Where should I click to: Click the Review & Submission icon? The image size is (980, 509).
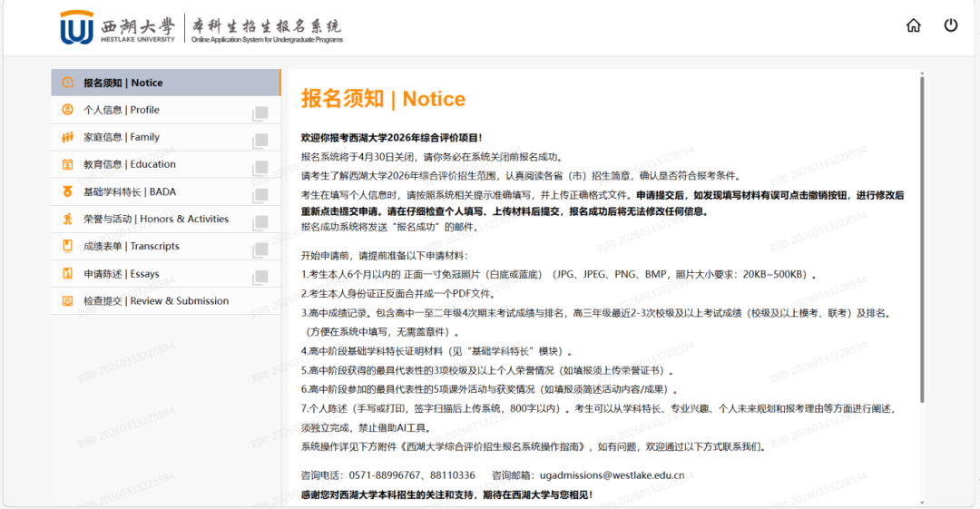(x=67, y=300)
